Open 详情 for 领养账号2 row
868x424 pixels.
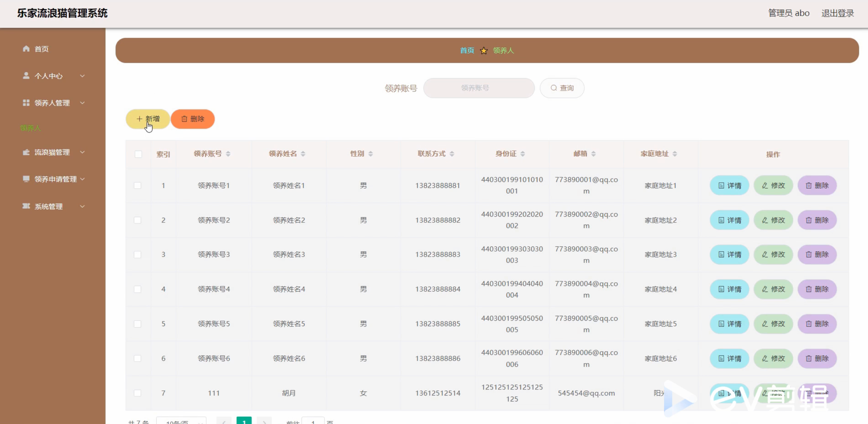(729, 220)
